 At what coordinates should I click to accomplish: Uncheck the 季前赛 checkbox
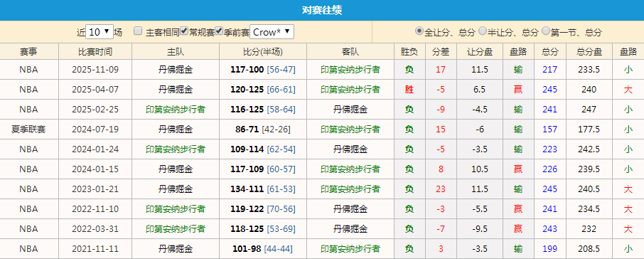pyautogui.click(x=219, y=31)
